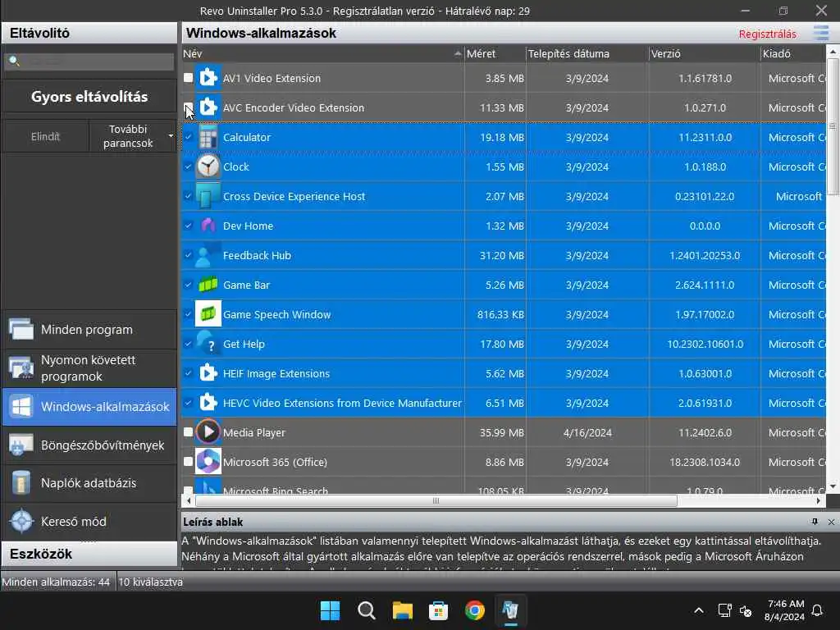This screenshot has width=840, height=630.
Task: Expand the Eszközök panel header
Action: click(89, 554)
